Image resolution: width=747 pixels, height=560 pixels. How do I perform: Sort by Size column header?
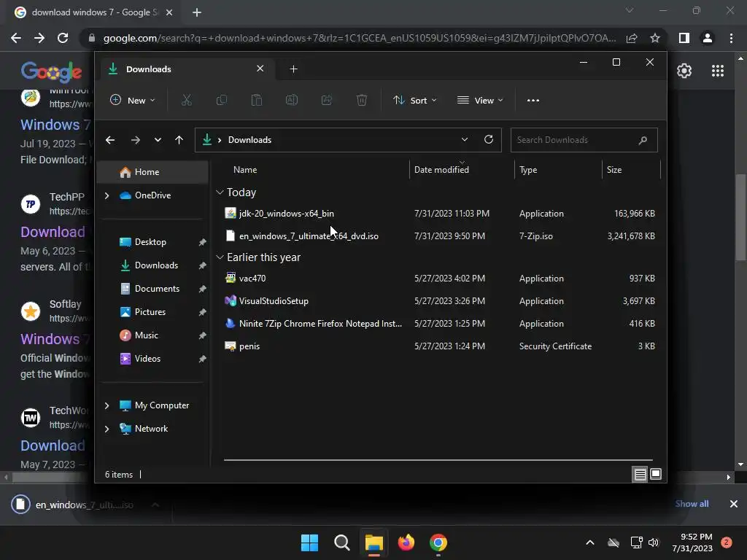[x=631, y=169]
